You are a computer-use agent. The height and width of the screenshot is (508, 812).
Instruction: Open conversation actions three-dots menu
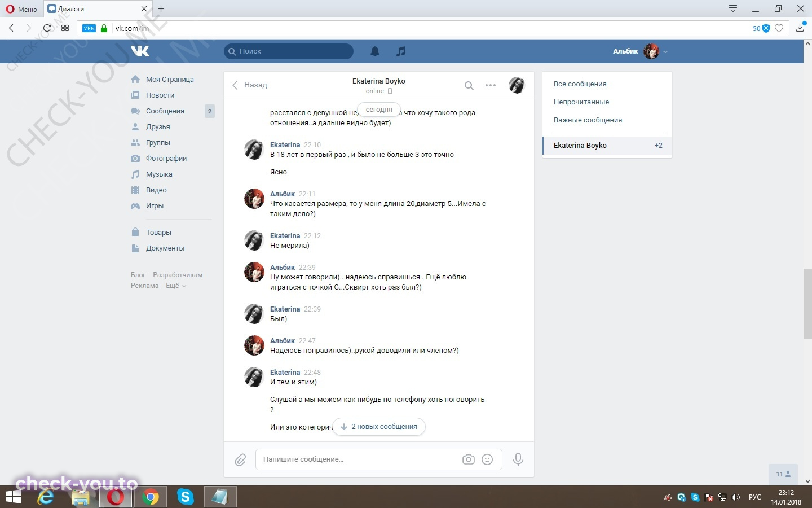(491, 86)
